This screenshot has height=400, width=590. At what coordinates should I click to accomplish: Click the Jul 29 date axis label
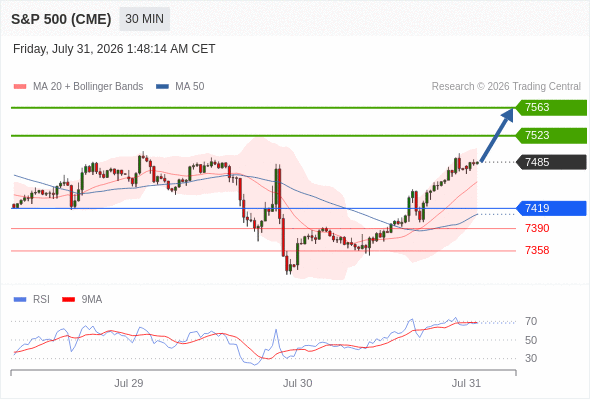point(129,383)
